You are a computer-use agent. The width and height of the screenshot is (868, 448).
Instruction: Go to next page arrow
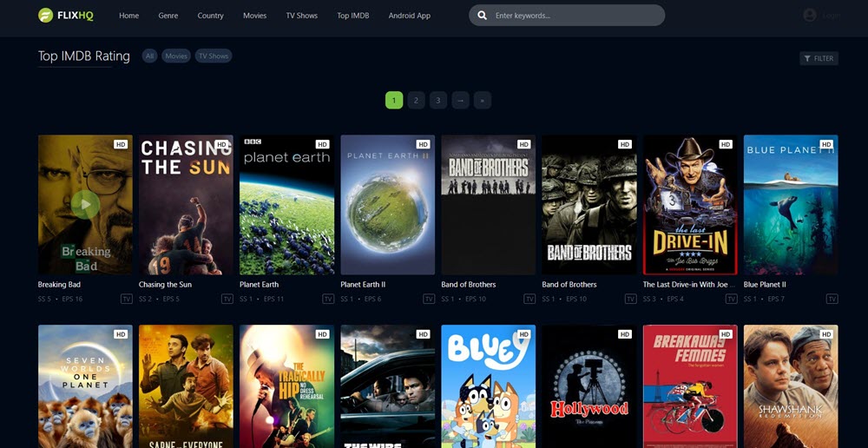pyautogui.click(x=461, y=100)
